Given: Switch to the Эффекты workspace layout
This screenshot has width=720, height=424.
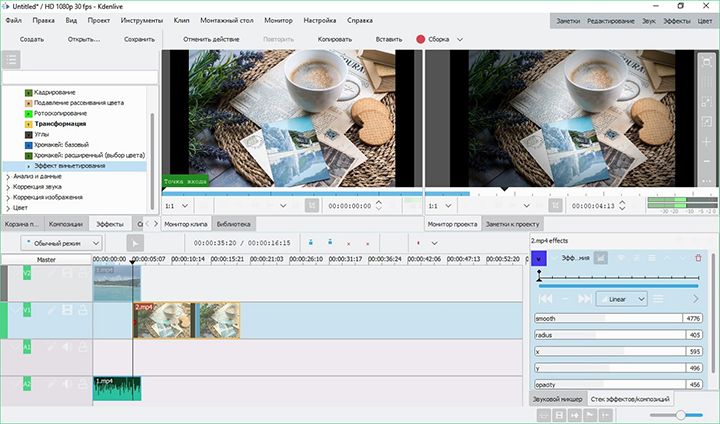Looking at the screenshot, I should pos(676,21).
